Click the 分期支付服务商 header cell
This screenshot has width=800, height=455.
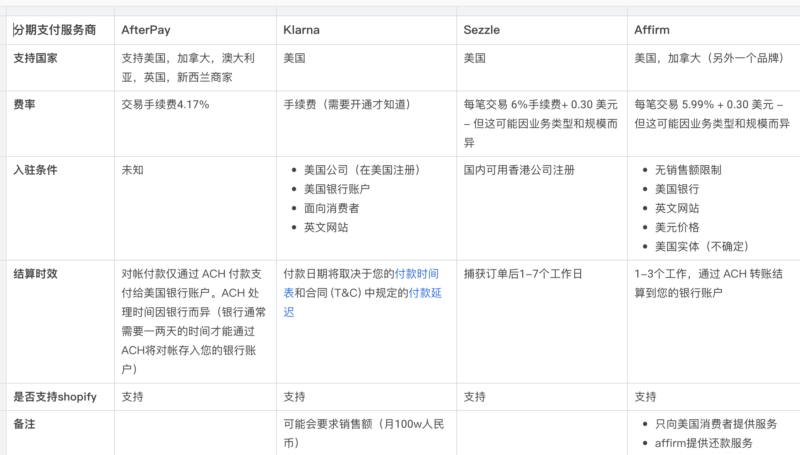click(60, 30)
